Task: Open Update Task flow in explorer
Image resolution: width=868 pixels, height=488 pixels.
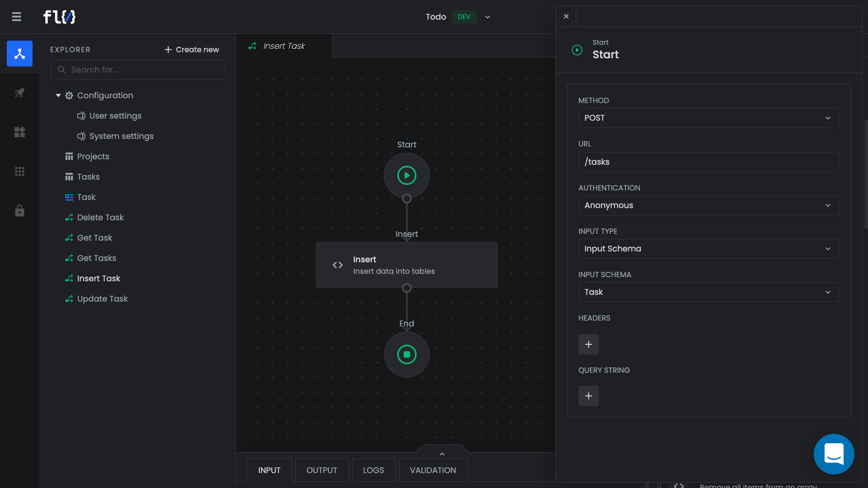Action: coord(102,299)
